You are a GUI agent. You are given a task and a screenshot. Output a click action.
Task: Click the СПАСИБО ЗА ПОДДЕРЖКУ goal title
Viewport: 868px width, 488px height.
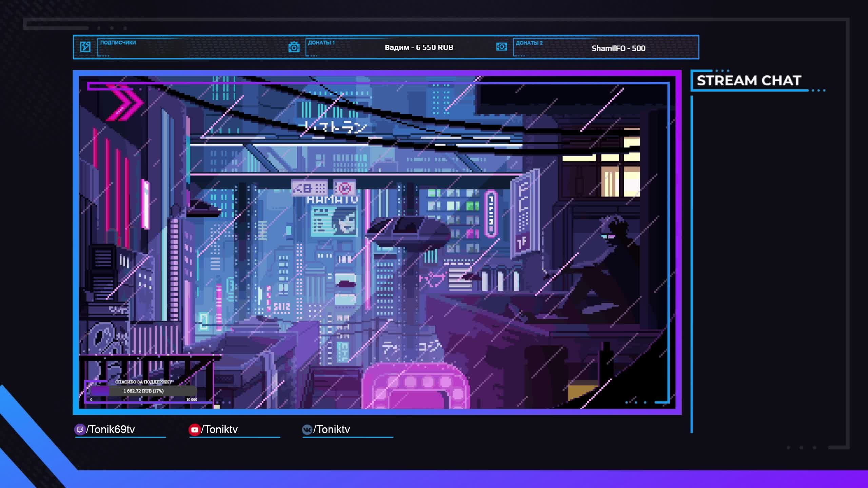143,382
